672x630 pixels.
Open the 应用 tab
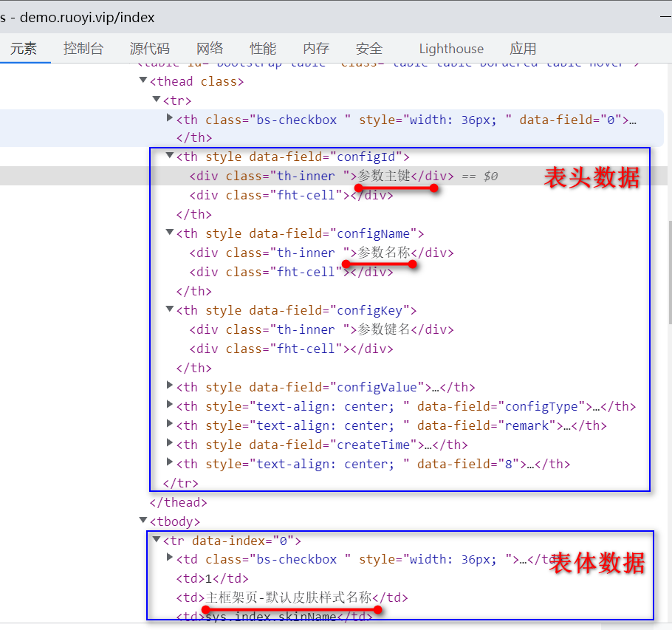[x=523, y=49]
